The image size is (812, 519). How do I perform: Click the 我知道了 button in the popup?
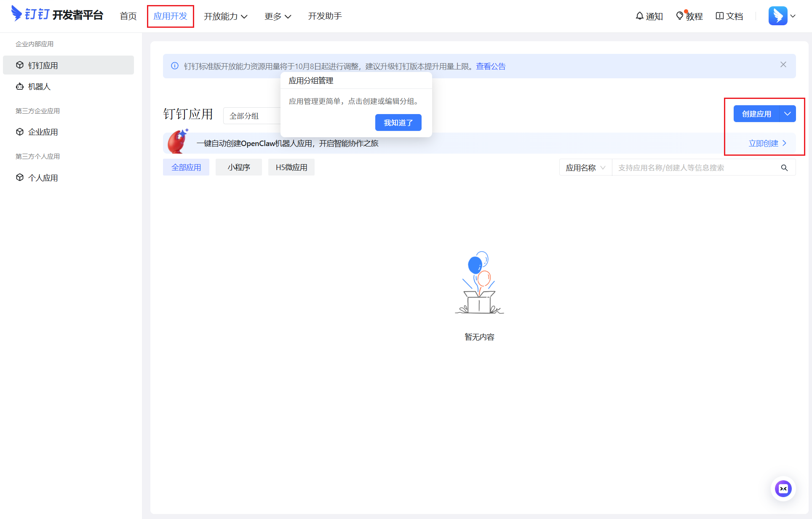[x=398, y=122]
